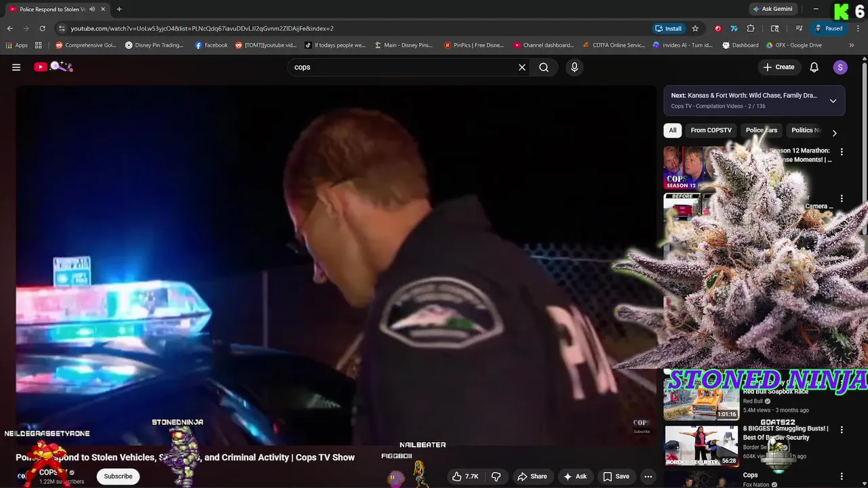The image size is (868, 488).
Task: Click the video player to toggle playback
Action: [336, 264]
